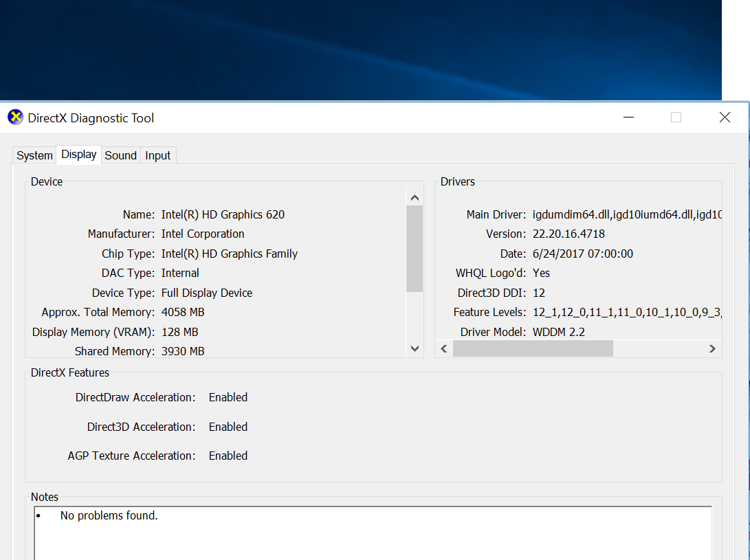The image size is (750, 560).
Task: Switch to the System tab
Action: [34, 155]
